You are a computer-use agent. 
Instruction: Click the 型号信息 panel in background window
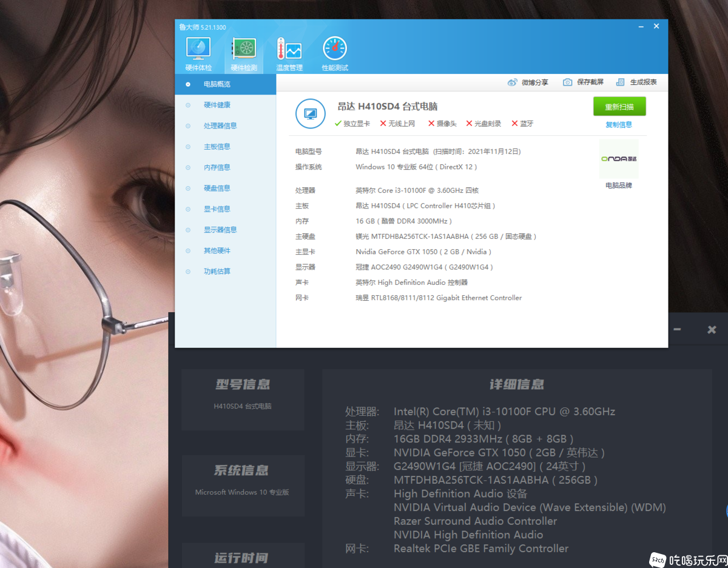click(x=243, y=399)
